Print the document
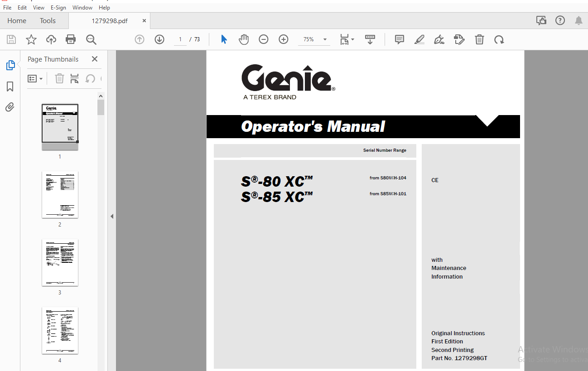The width and height of the screenshot is (588, 371). tap(71, 39)
